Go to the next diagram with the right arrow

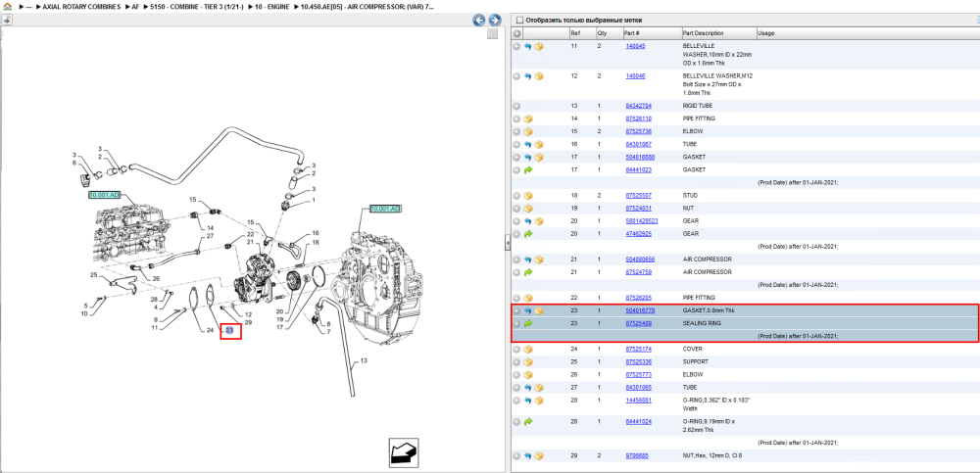point(494,20)
